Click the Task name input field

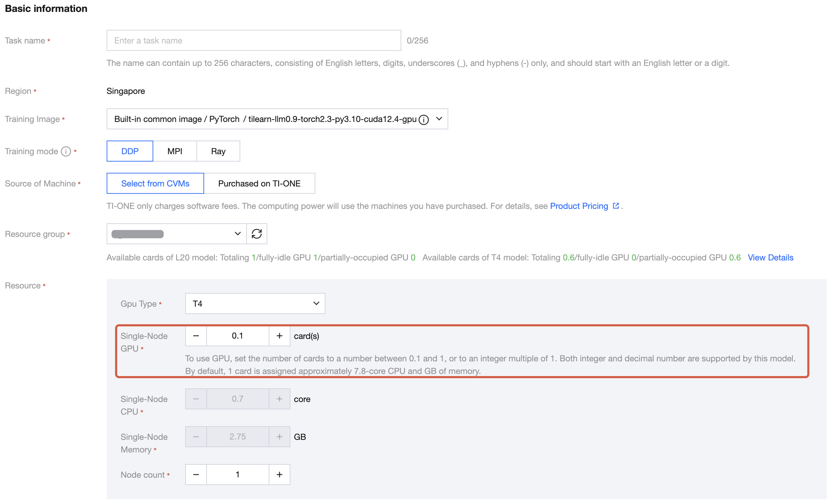(254, 41)
